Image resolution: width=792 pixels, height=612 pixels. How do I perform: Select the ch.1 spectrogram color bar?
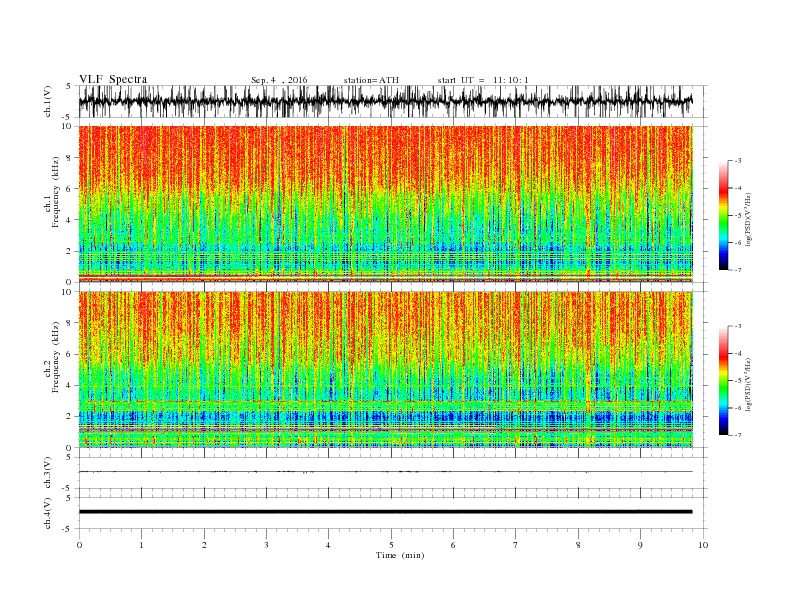723,216
